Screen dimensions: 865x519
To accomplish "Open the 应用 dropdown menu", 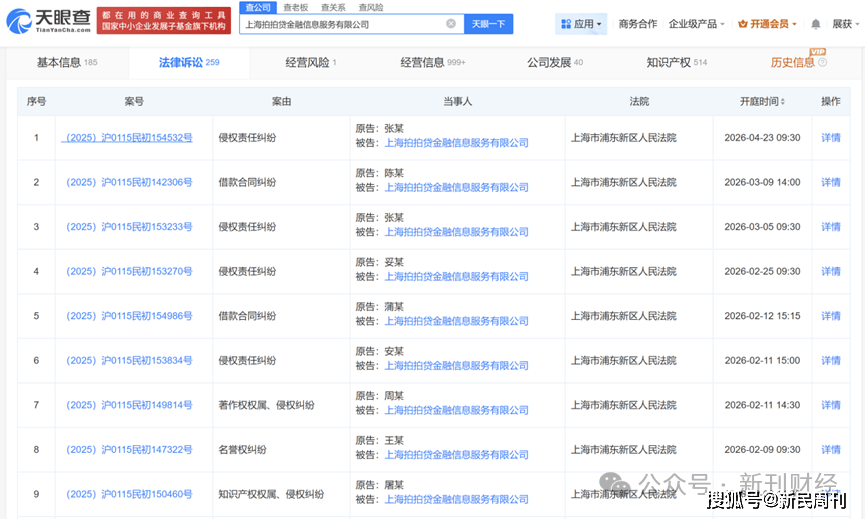I will (581, 24).
